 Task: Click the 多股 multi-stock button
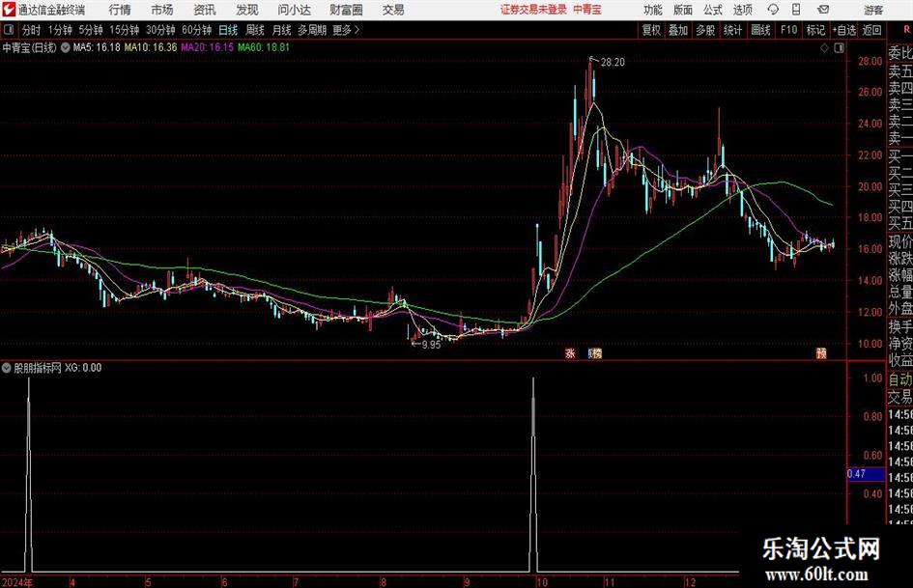(705, 30)
